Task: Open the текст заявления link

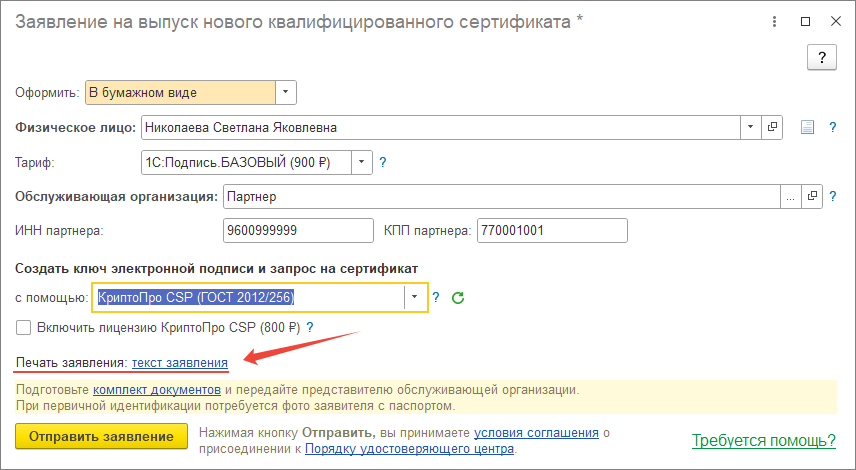Action: coord(180,361)
